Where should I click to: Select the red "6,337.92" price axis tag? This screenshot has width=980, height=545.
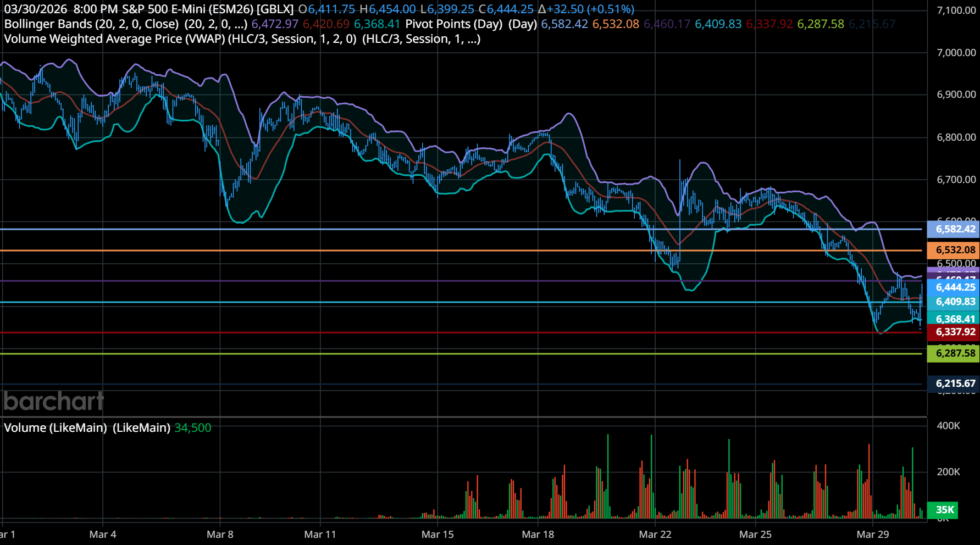click(953, 332)
